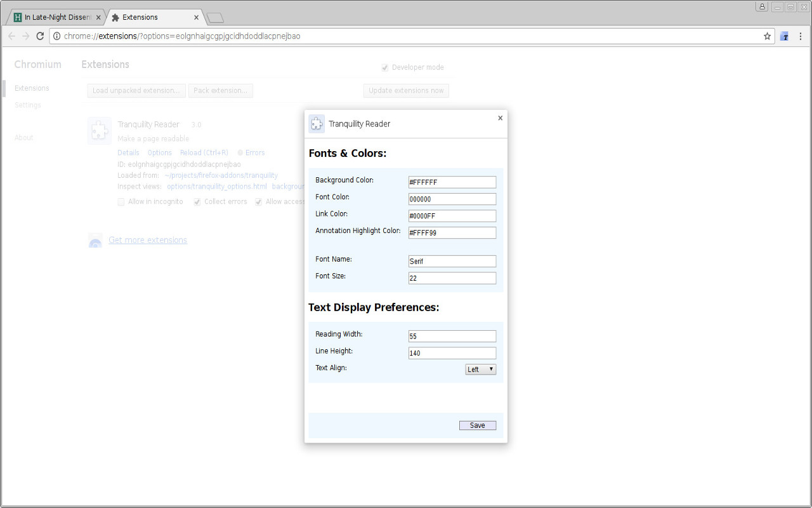Click the Tranquility Reader extension puzzle icon in list
812x508 pixels.
(100, 131)
